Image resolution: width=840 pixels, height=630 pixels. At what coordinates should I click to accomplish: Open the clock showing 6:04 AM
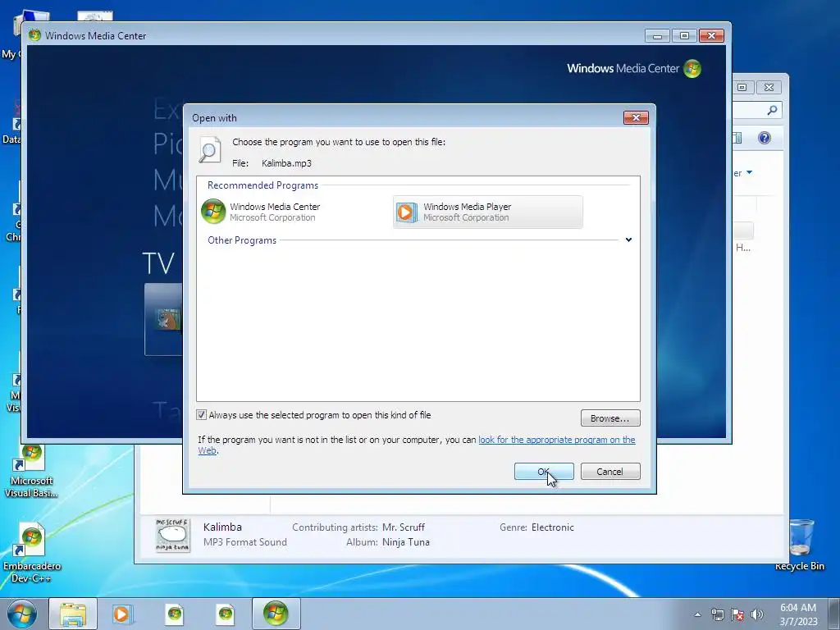(798, 614)
